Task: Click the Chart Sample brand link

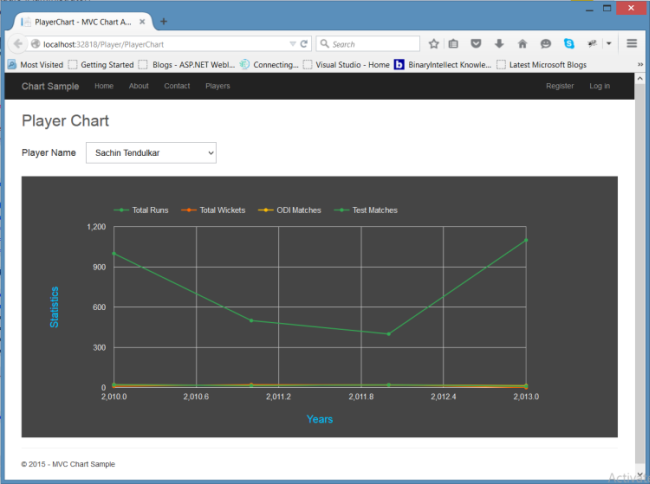Action: (50, 86)
